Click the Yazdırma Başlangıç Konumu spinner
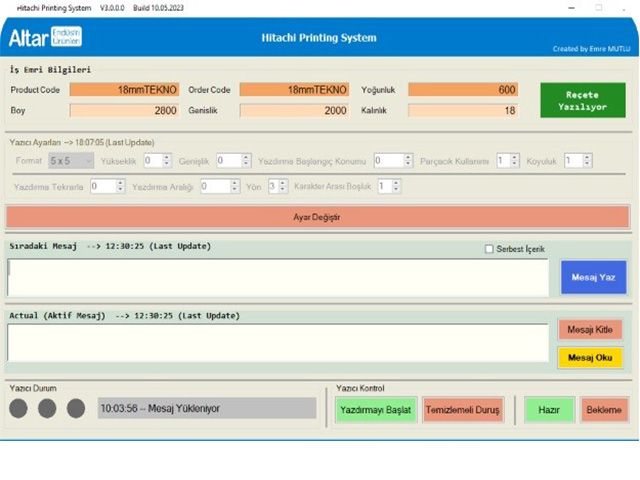This screenshot has height=480, width=640. (x=393, y=161)
